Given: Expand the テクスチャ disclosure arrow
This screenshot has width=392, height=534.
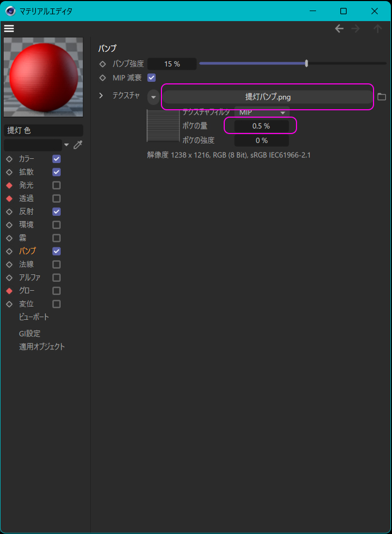Looking at the screenshot, I should (101, 96).
